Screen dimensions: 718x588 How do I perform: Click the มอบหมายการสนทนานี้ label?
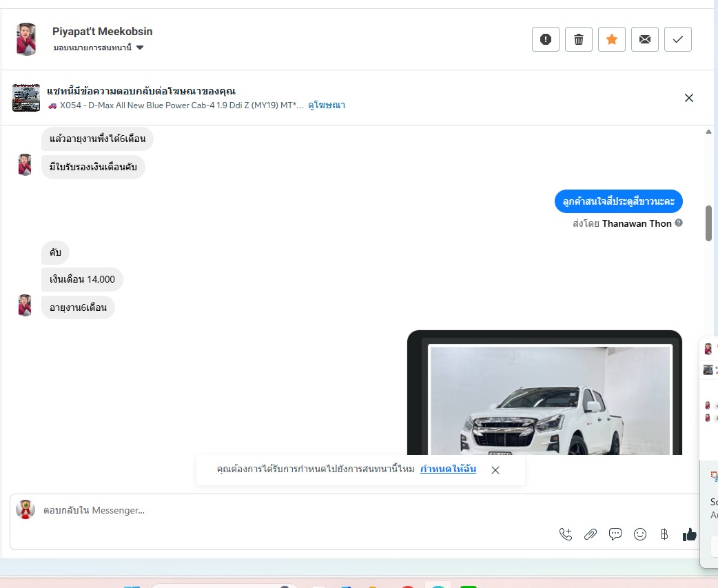tap(92, 48)
